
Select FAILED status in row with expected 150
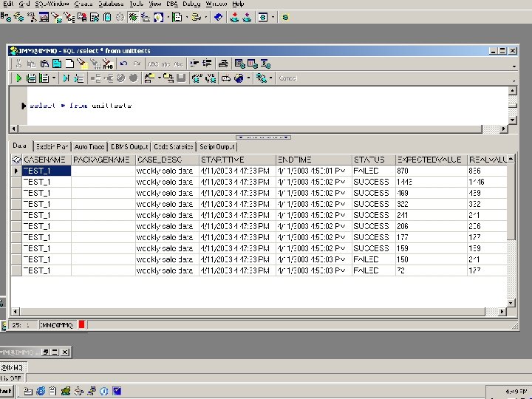(x=374, y=259)
